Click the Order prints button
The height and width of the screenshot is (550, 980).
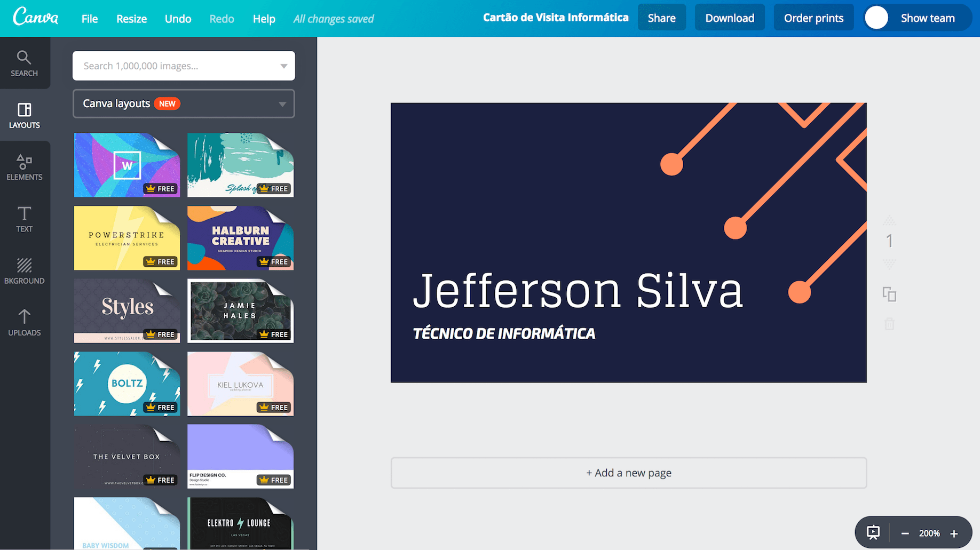tap(813, 18)
